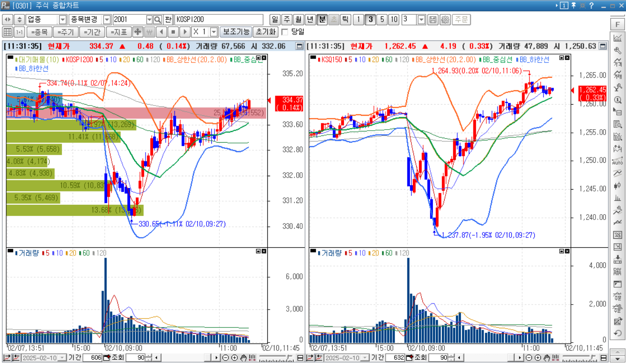Open the right chart date 2025-02-10 dropdown
This screenshot has width=626, height=364.
coord(365,358)
